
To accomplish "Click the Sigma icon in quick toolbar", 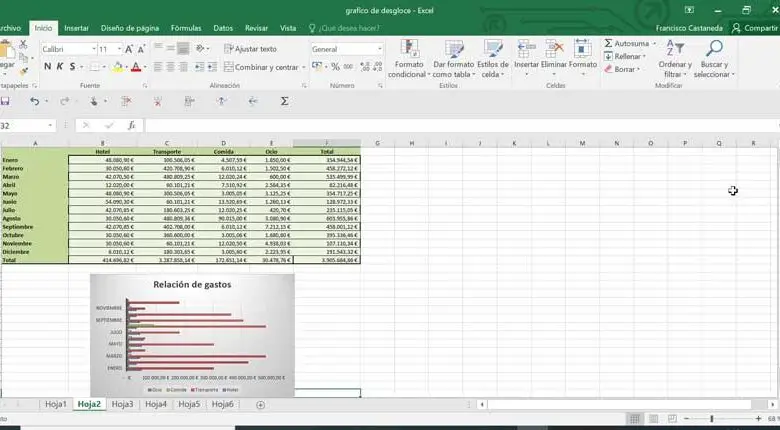I will [284, 102].
